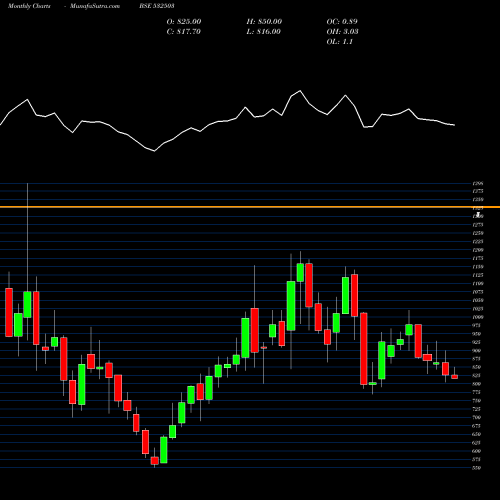
Task: Click the 675 price axis label
Action: (477, 426)
